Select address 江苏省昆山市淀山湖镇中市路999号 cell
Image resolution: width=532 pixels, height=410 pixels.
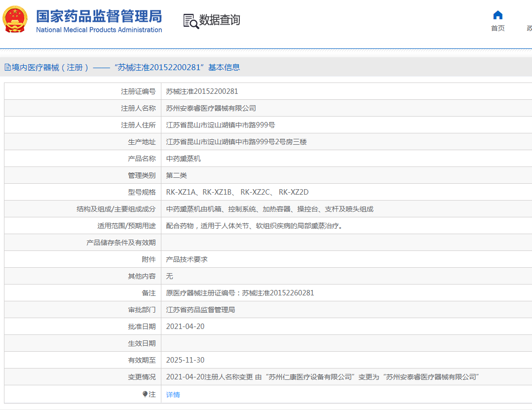coord(220,125)
